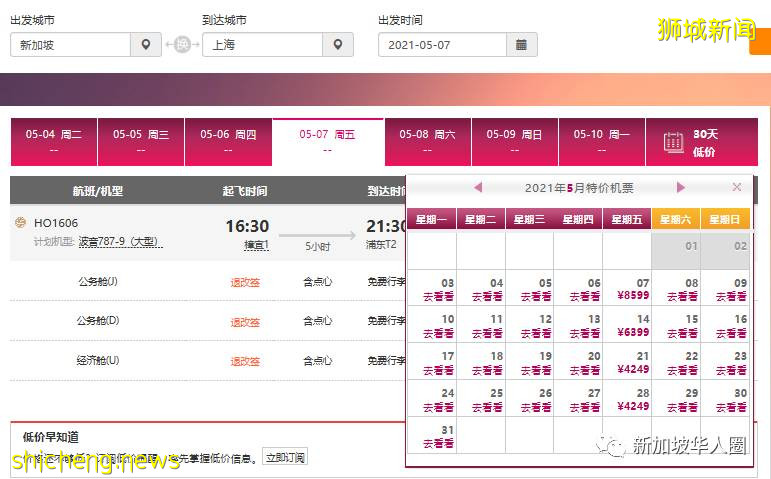Viewport: 771px width, 479px height.
Task: Click the departure date field 2021-05-07
Action: pos(442,45)
